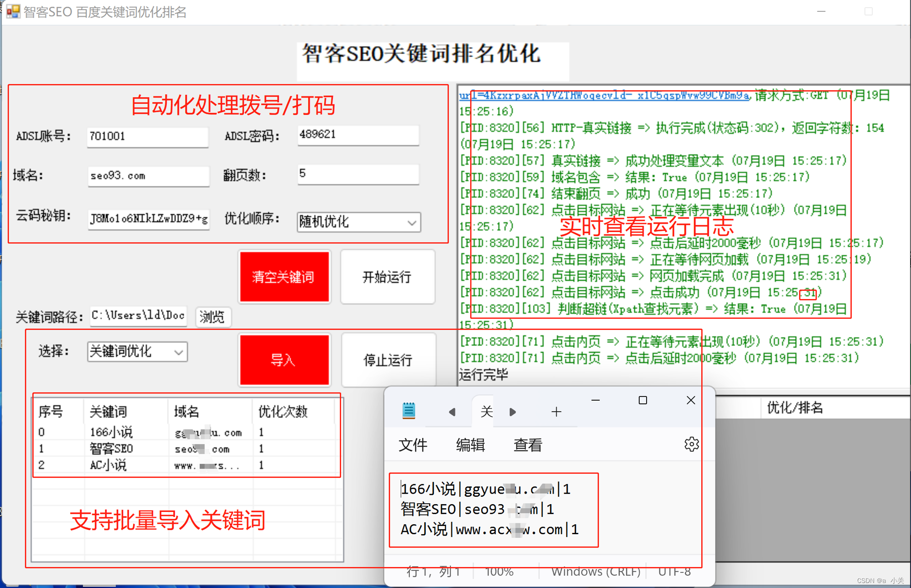Viewport: 911px width, 588px height.
Task: Click log line 结束翻页 => 成功
Action: (616, 194)
